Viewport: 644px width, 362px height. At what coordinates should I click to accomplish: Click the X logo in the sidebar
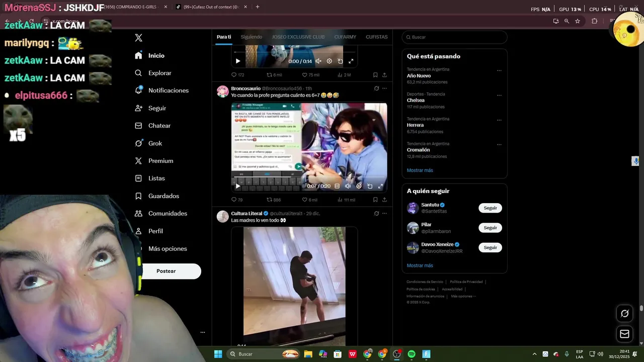(x=139, y=38)
